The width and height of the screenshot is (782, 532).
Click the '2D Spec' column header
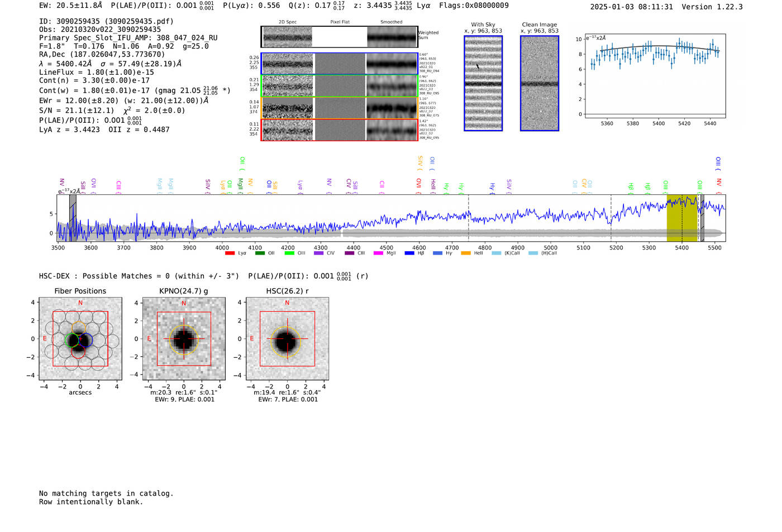click(x=288, y=22)
